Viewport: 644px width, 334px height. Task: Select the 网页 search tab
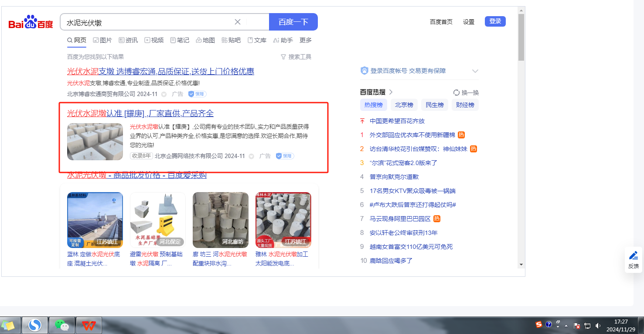[x=77, y=40]
